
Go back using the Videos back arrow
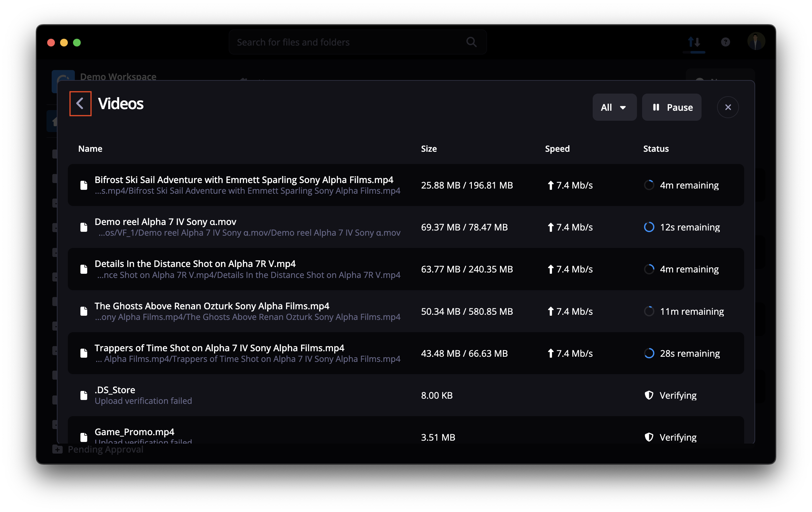point(80,104)
